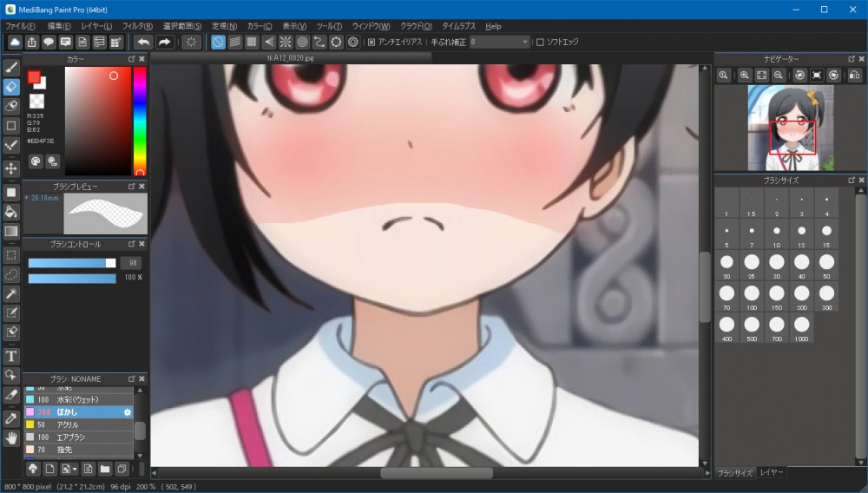This screenshot has height=493, width=868.
Task: Click the Undo arrow in toolbar
Action: (x=143, y=42)
